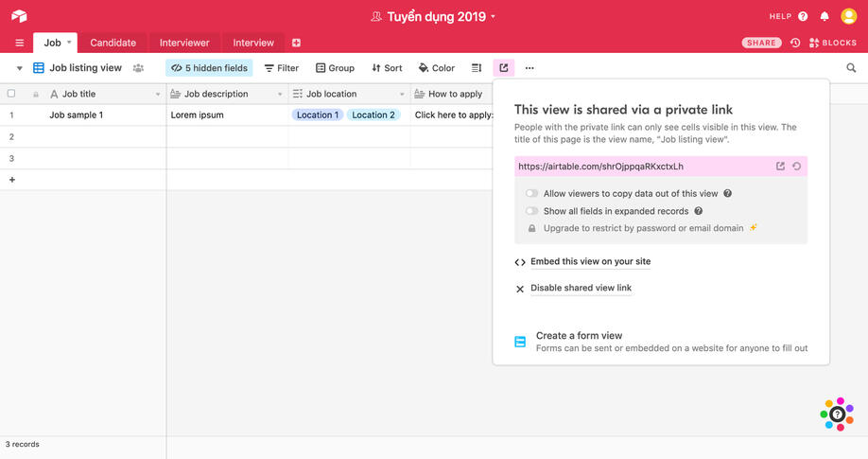868x459 pixels.
Task: Click the search magnifier icon
Action: coord(851,68)
